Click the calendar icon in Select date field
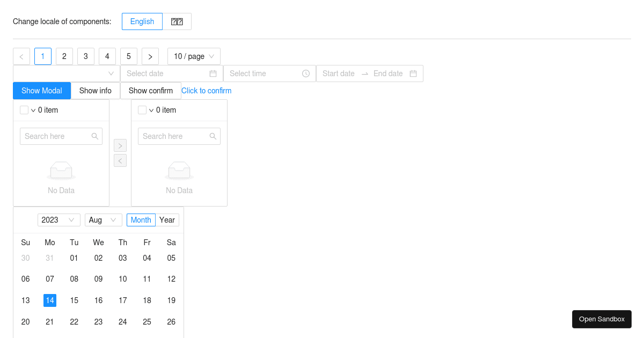Image resolution: width=644 pixels, height=338 pixels. click(x=213, y=74)
